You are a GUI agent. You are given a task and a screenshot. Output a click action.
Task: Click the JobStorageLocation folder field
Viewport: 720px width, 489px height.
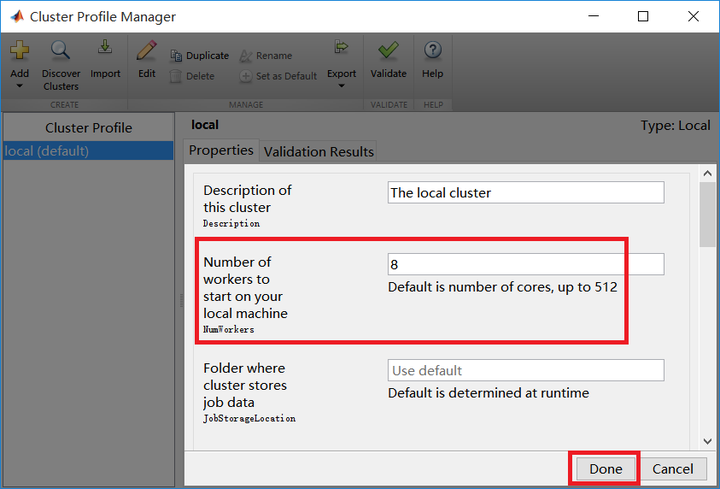(x=525, y=370)
